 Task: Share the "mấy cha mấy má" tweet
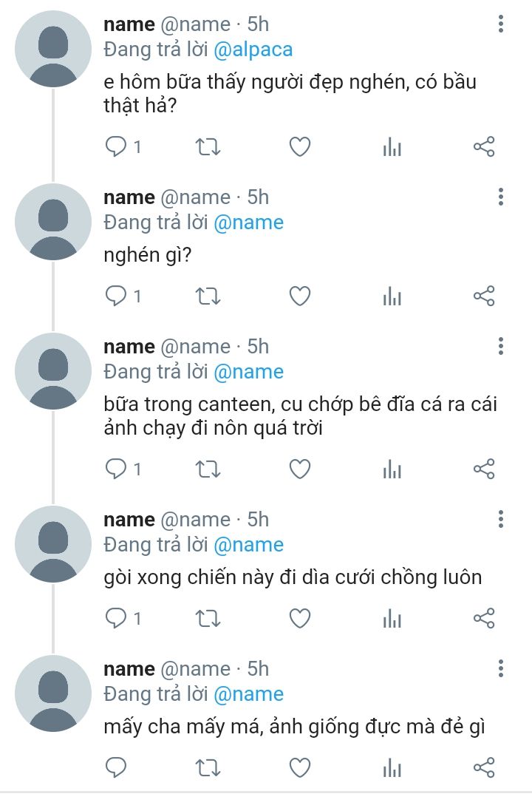484,767
